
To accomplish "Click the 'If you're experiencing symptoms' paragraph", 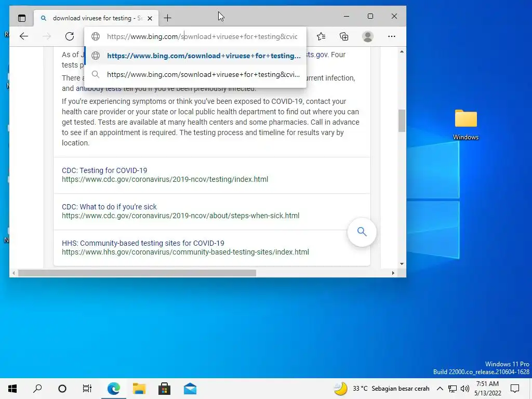I will (x=210, y=122).
